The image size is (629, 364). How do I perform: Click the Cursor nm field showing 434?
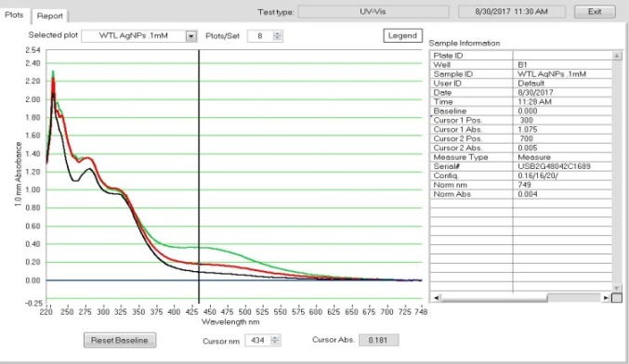pyautogui.click(x=258, y=341)
